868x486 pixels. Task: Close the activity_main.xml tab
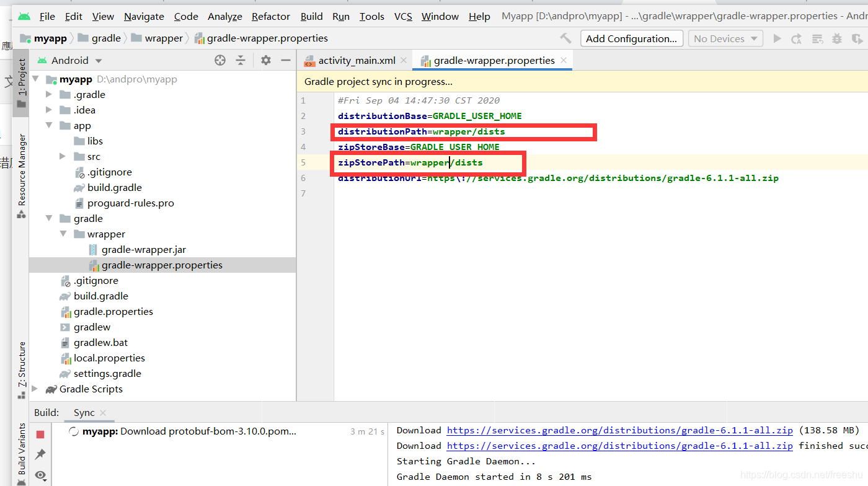[404, 60]
